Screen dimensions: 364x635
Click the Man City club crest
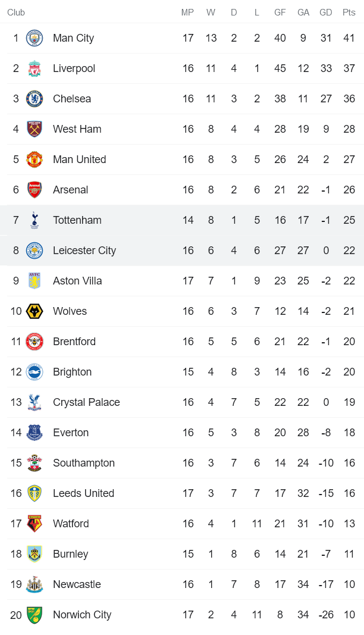[34, 38]
